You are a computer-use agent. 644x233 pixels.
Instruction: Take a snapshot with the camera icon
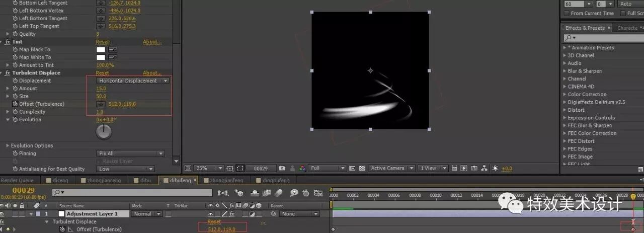pos(282,168)
